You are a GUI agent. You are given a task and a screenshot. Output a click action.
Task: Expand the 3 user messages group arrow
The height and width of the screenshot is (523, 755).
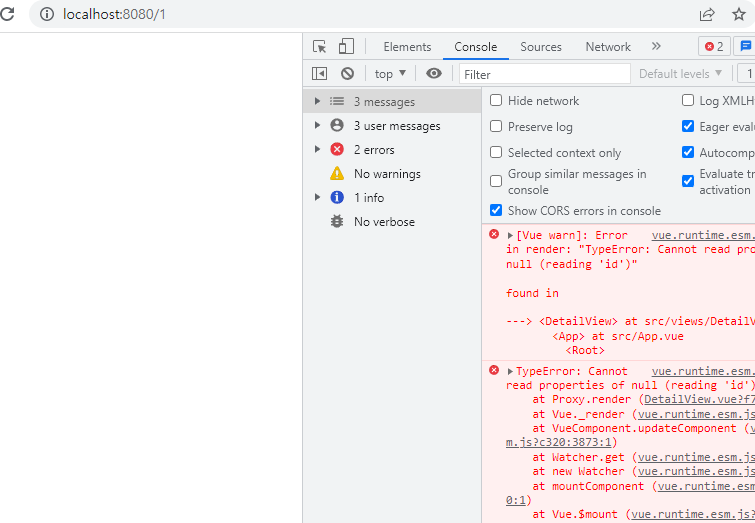tap(317, 125)
